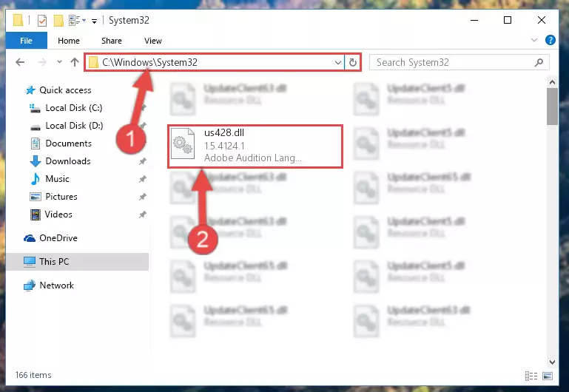Open Downloads in navigation pane
The width and height of the screenshot is (569, 392).
68,161
